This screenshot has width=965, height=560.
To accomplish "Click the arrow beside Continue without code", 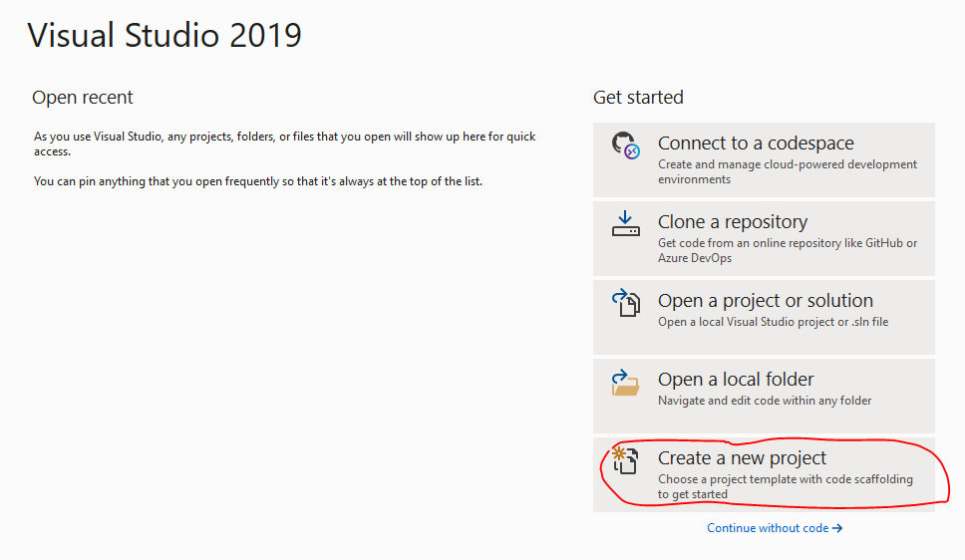I will click(837, 528).
